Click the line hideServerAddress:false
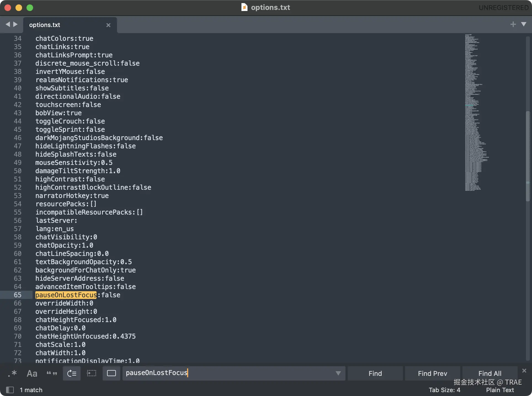This screenshot has width=532, height=396. point(80,278)
